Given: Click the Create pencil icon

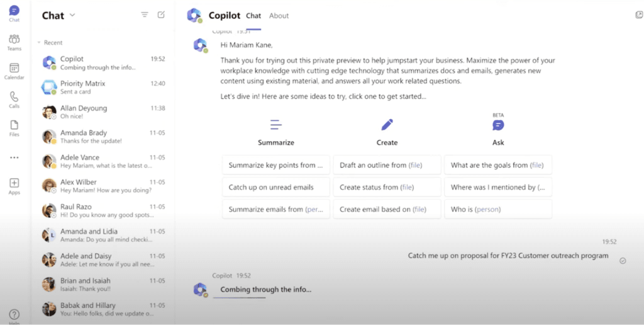Looking at the screenshot, I should tap(387, 124).
